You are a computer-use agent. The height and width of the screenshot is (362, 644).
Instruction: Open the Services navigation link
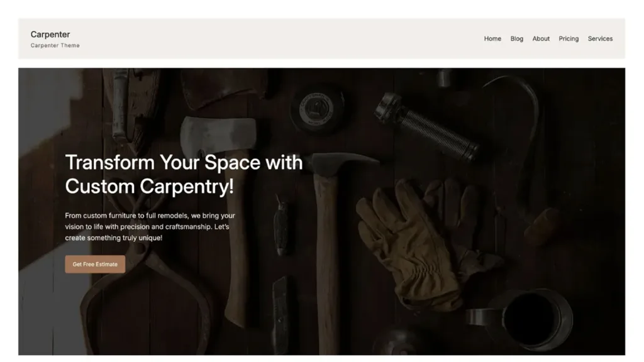pos(599,38)
